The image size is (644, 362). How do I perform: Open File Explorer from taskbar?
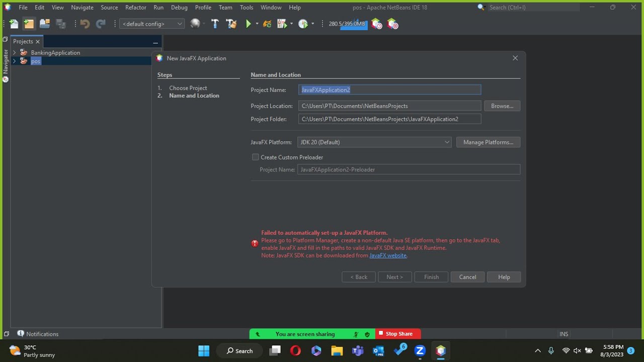click(337, 350)
